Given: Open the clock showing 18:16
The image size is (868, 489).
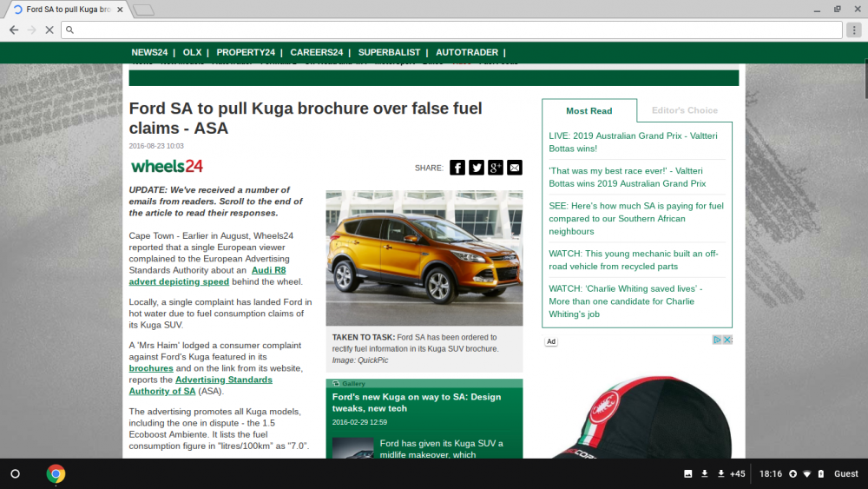Looking at the screenshot, I should pyautogui.click(x=771, y=474).
